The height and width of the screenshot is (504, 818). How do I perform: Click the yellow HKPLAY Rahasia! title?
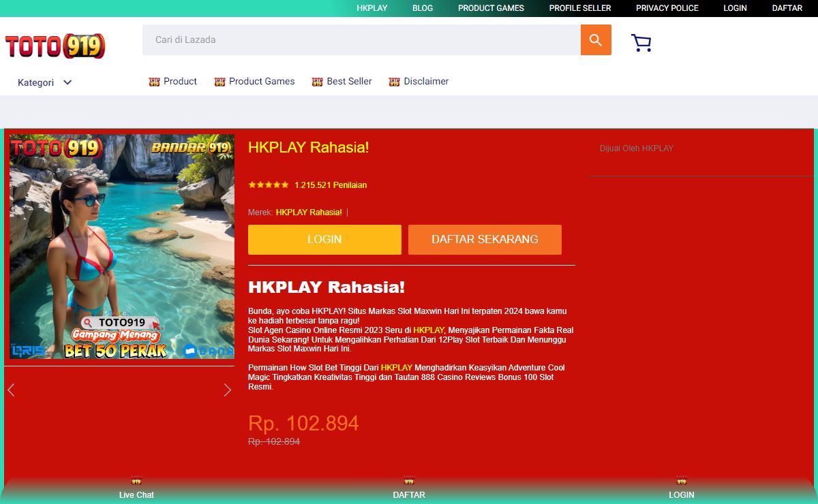click(x=308, y=147)
